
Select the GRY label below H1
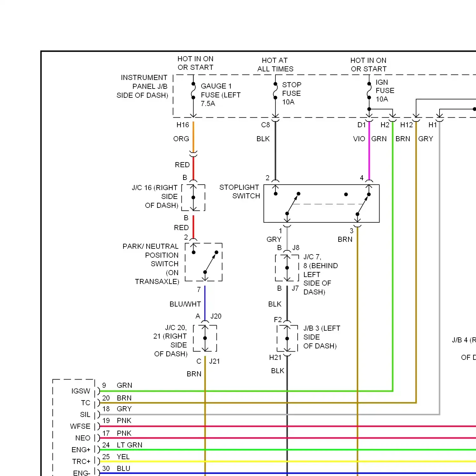pyautogui.click(x=426, y=139)
